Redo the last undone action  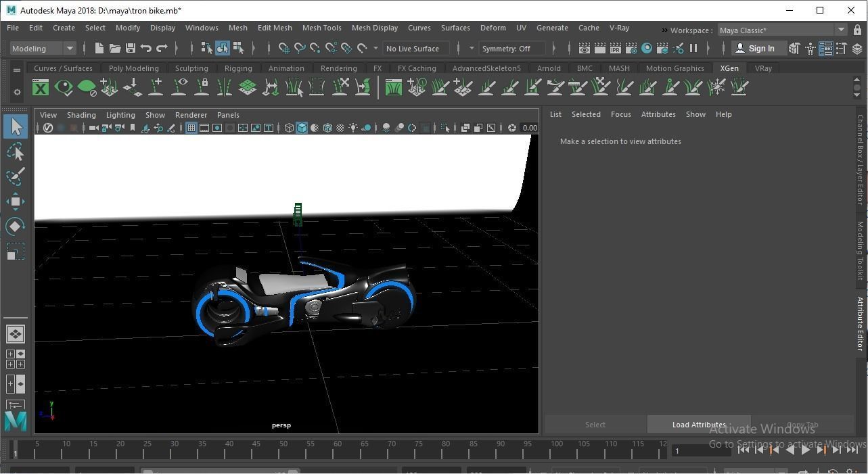[x=162, y=48]
